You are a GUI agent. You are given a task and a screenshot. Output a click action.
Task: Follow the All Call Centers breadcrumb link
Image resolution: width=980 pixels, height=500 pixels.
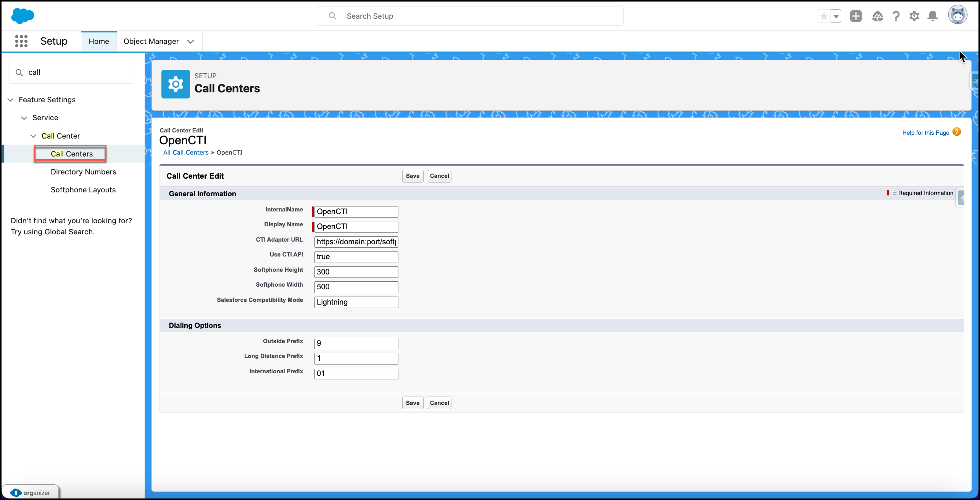(186, 152)
